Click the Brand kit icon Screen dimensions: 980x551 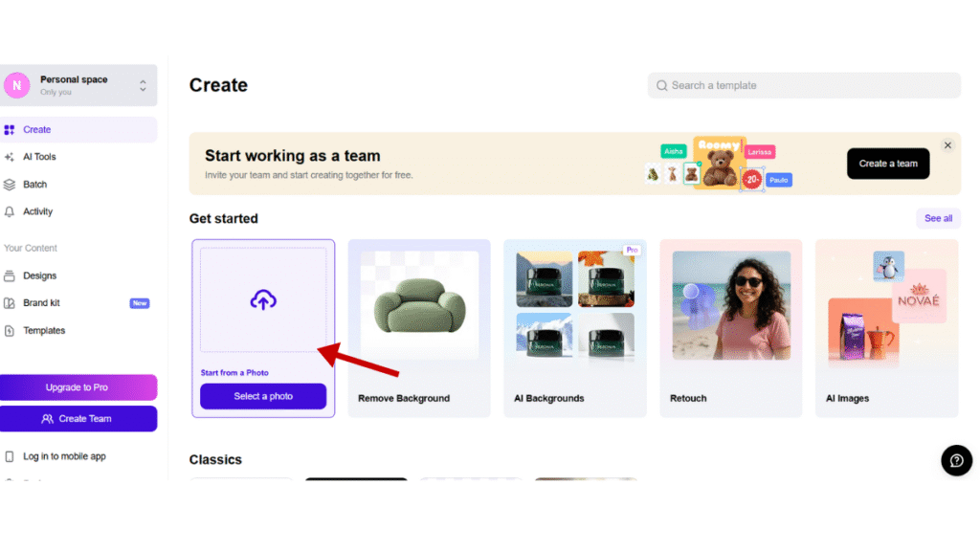point(10,303)
